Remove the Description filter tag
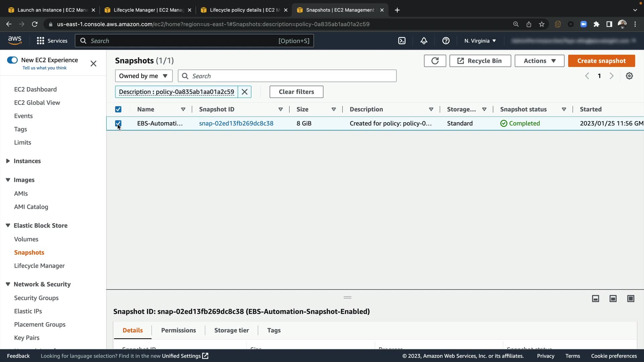The height and width of the screenshot is (362, 644). tap(245, 92)
